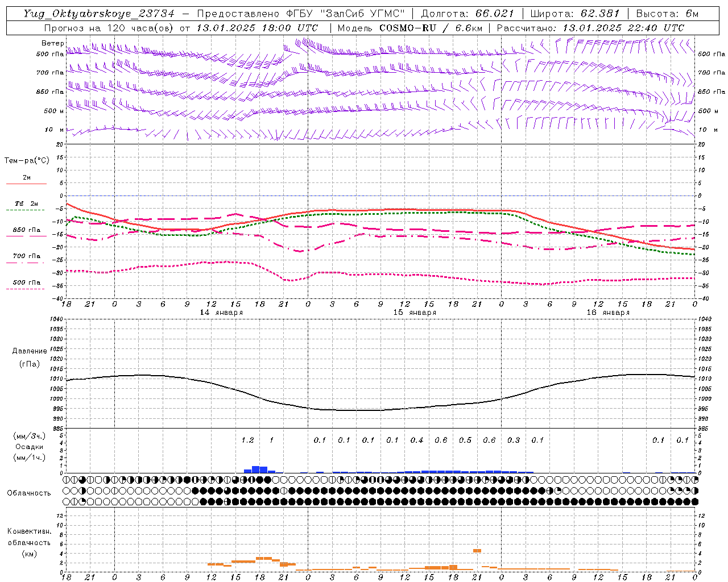Image resolution: width=728 pixels, height=582 pixels.
Task: Click the Тем-ра(°C) temperature panel label
Action: click(27, 160)
